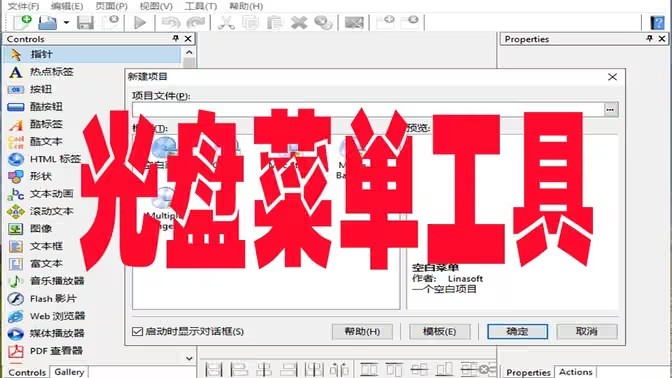Open the 视图(V) menu
The height and width of the screenshot is (378, 672).
[156, 6]
